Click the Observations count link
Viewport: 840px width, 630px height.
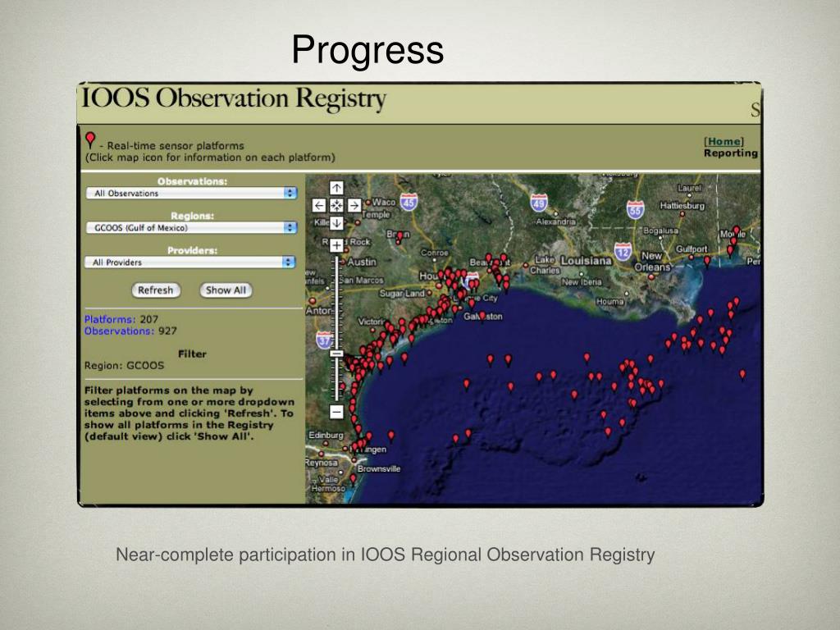pos(119,331)
